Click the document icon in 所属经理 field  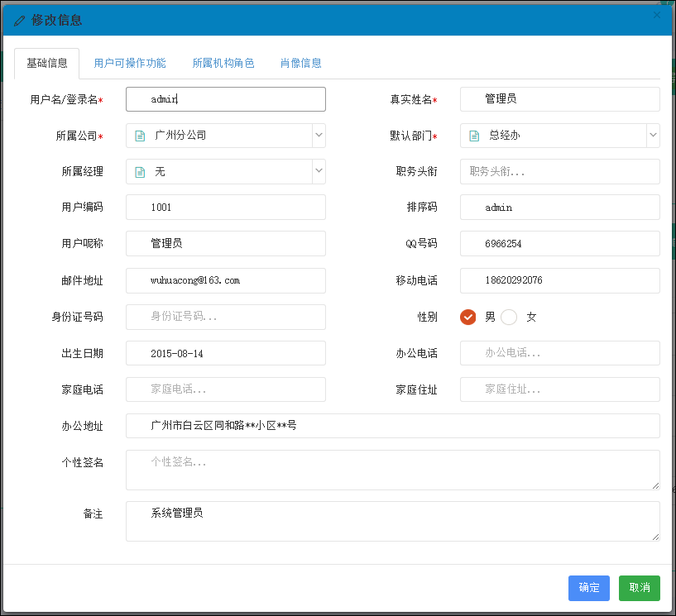coord(140,172)
